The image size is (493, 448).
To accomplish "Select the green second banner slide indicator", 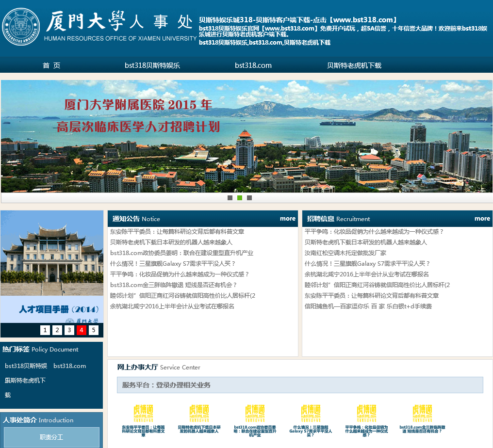I will [x=240, y=198].
